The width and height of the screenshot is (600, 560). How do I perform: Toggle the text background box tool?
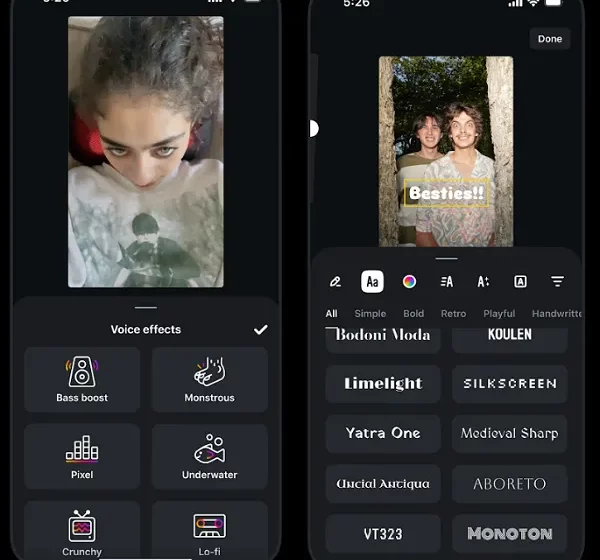[520, 282]
